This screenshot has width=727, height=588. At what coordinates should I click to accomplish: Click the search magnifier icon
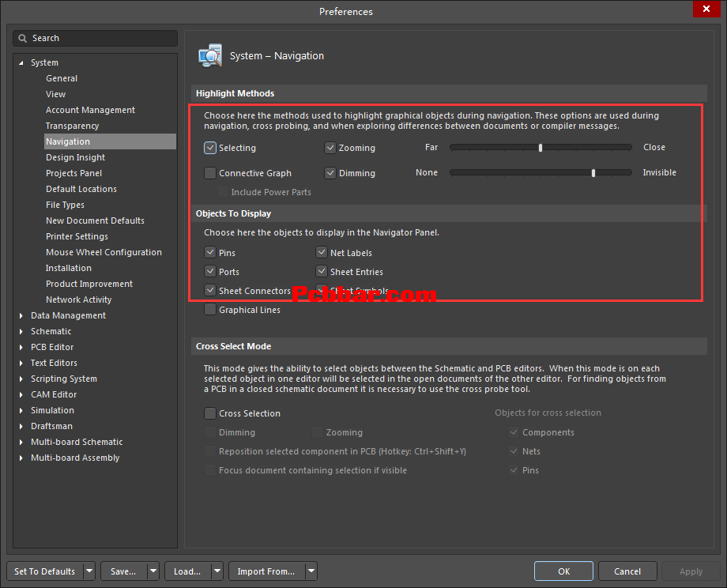point(24,38)
